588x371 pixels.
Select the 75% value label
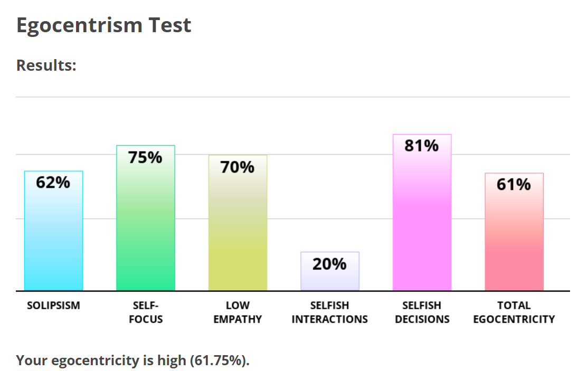(x=146, y=157)
